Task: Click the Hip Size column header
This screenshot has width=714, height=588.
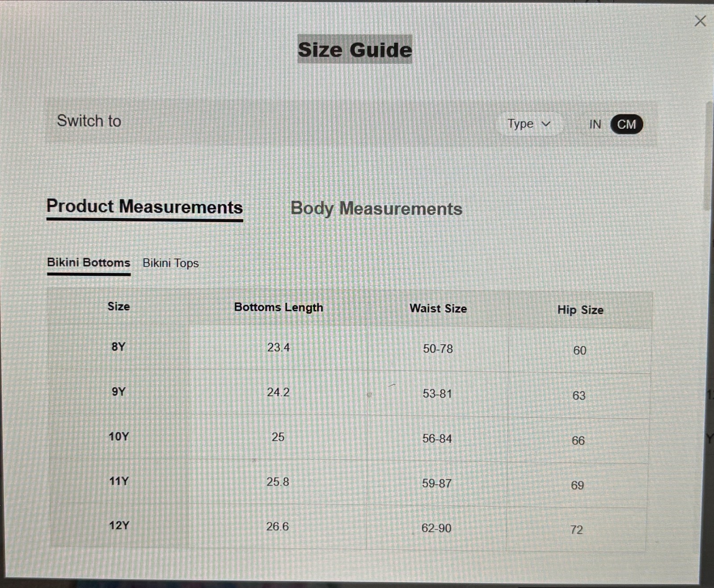Action: click(580, 310)
